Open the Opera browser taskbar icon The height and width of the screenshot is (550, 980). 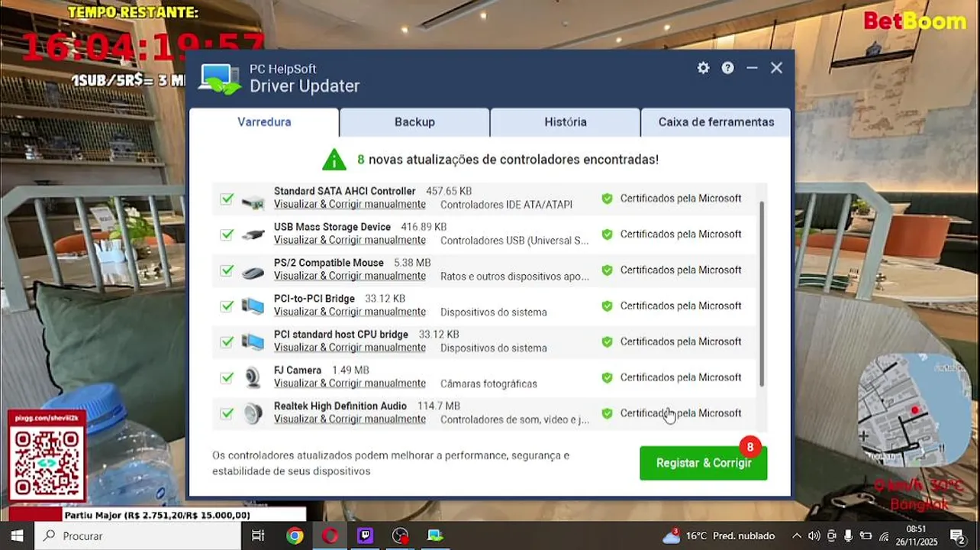330,535
